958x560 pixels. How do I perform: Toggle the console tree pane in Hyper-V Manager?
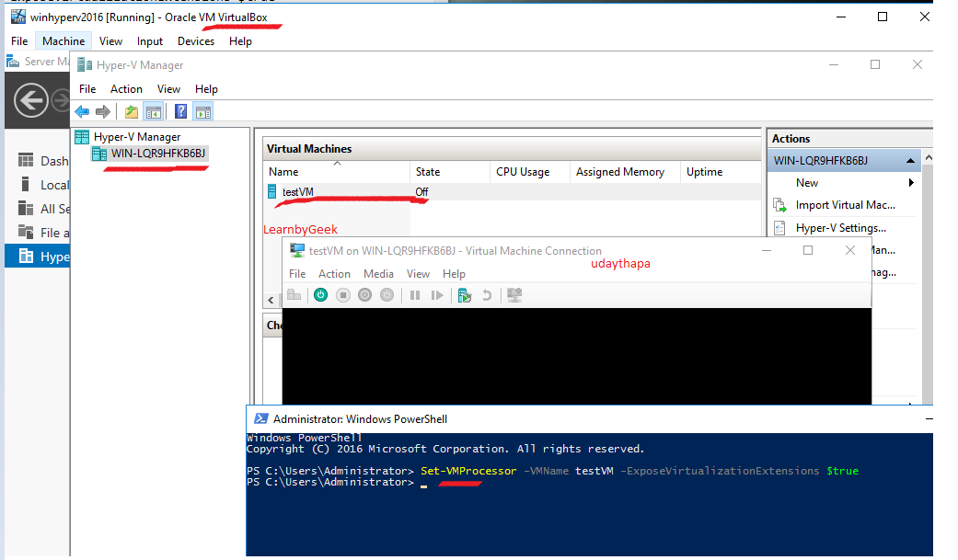(x=154, y=111)
